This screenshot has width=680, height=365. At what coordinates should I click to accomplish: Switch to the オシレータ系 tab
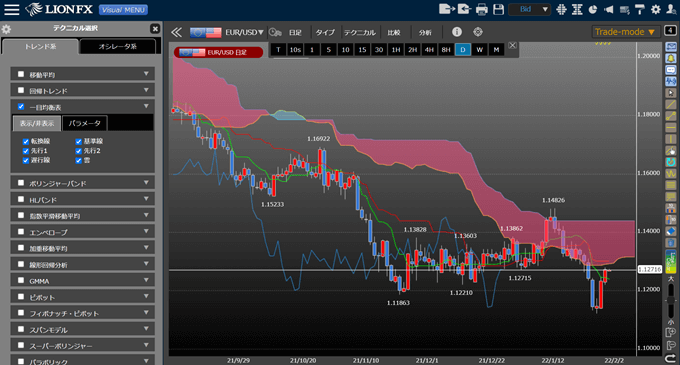[x=118, y=46]
